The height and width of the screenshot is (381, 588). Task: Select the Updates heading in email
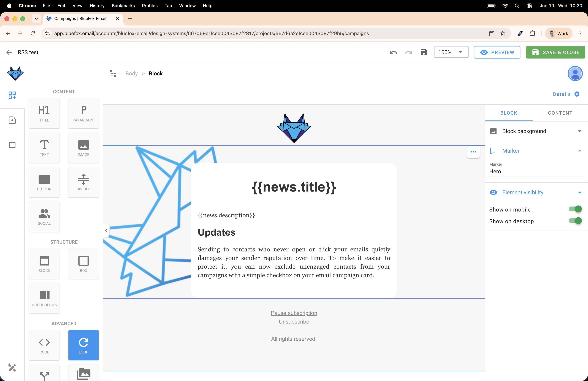(217, 232)
